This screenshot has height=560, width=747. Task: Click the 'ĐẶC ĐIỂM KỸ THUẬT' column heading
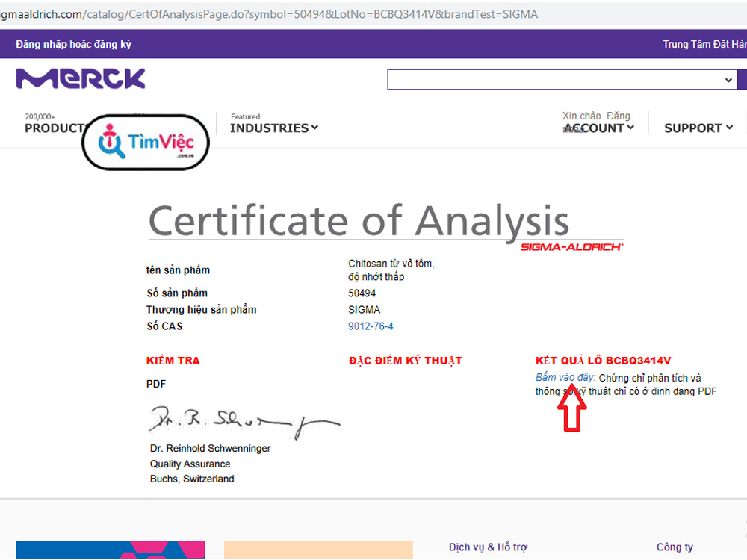pos(406,361)
